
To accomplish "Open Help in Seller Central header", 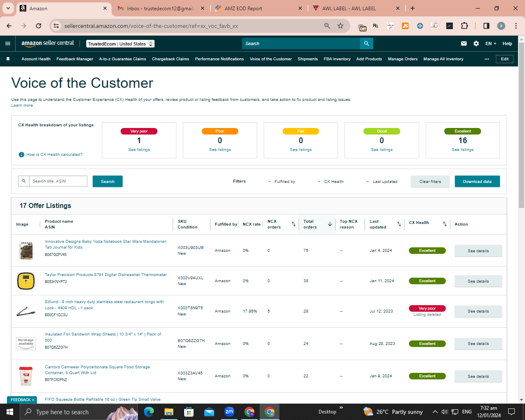I will [x=507, y=43].
